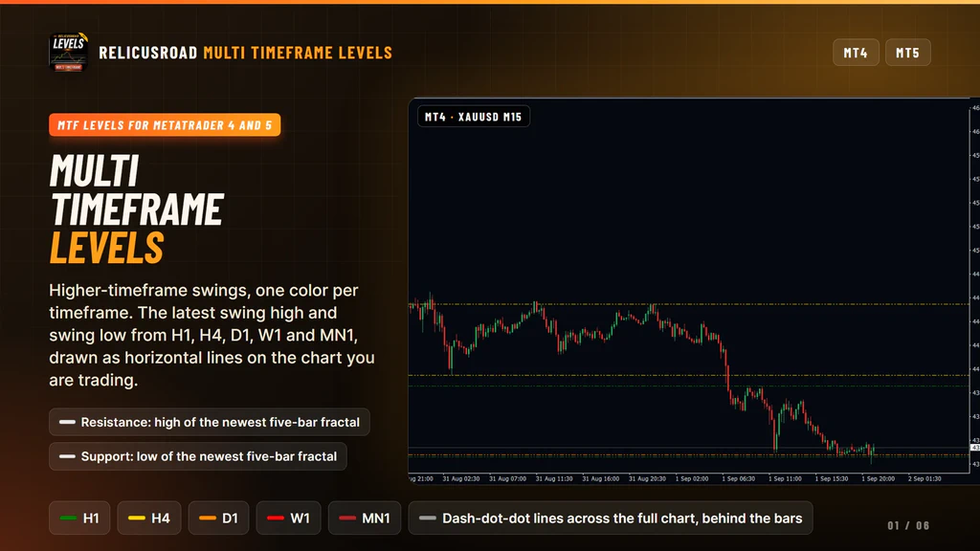
Task: Click the orange LEVELS headline word
Action: 106,248
